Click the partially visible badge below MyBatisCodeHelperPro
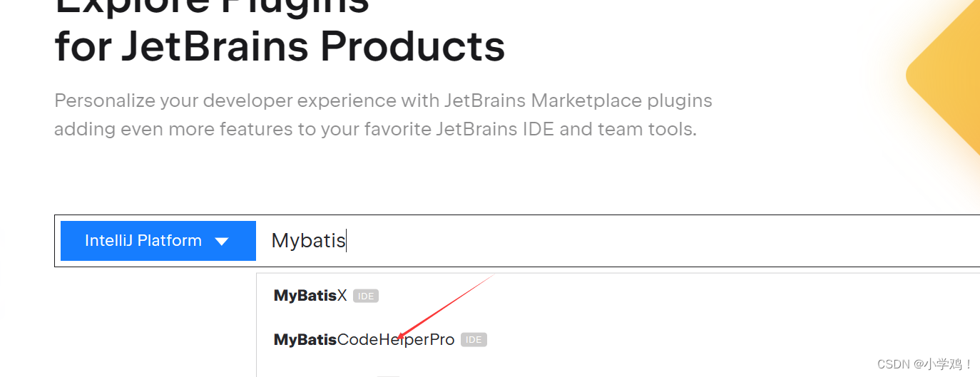Screen dimensions: 980x377 tap(388, 376)
